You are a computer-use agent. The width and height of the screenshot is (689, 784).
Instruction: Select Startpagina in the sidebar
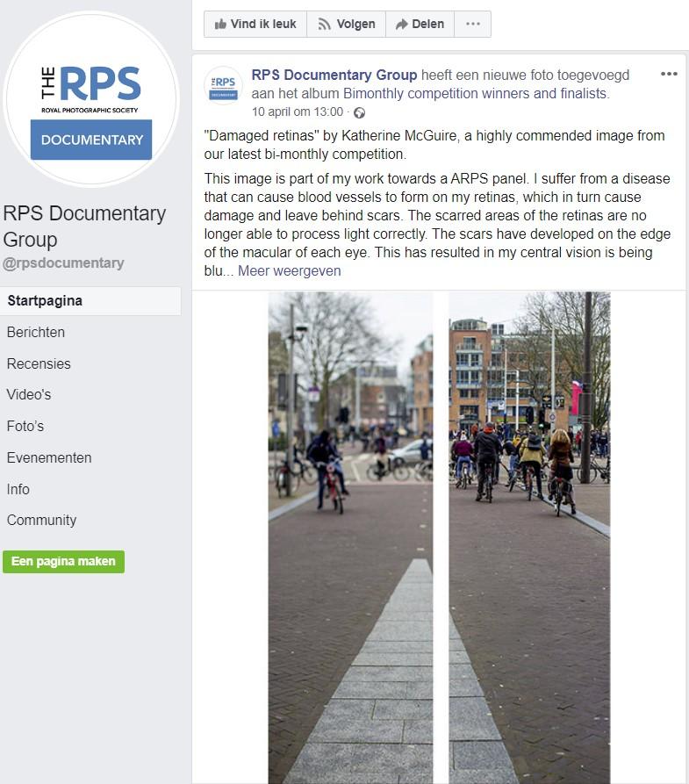coord(90,301)
